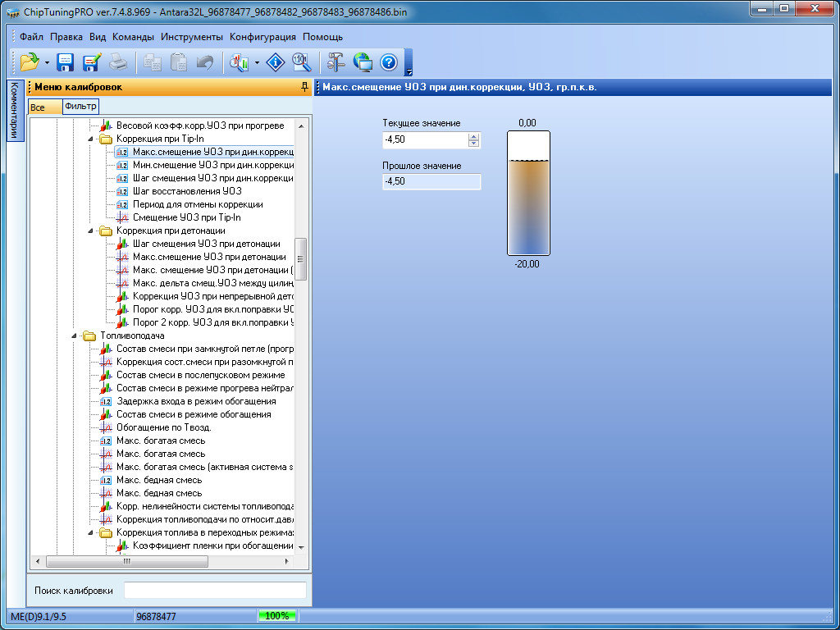Switch to the Фильтр tab
Screen dimensions: 840x630
click(x=80, y=106)
